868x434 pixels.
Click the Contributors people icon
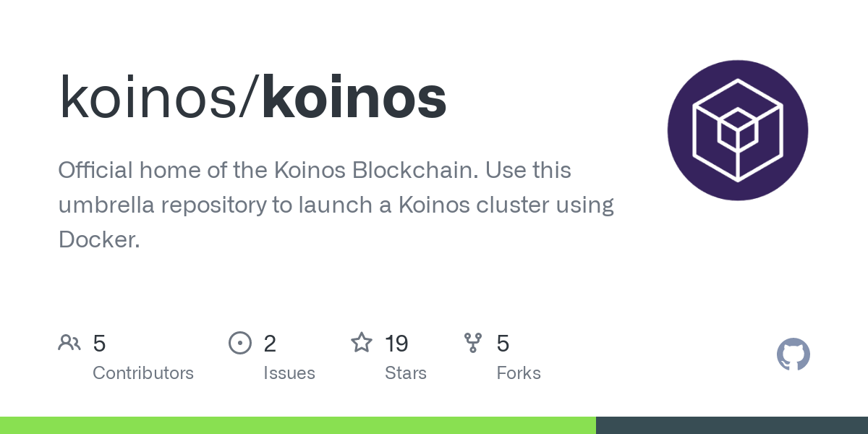pos(69,343)
